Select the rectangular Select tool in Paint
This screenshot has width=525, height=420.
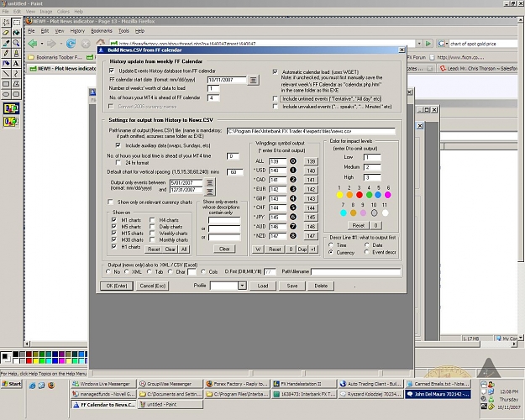point(16,23)
